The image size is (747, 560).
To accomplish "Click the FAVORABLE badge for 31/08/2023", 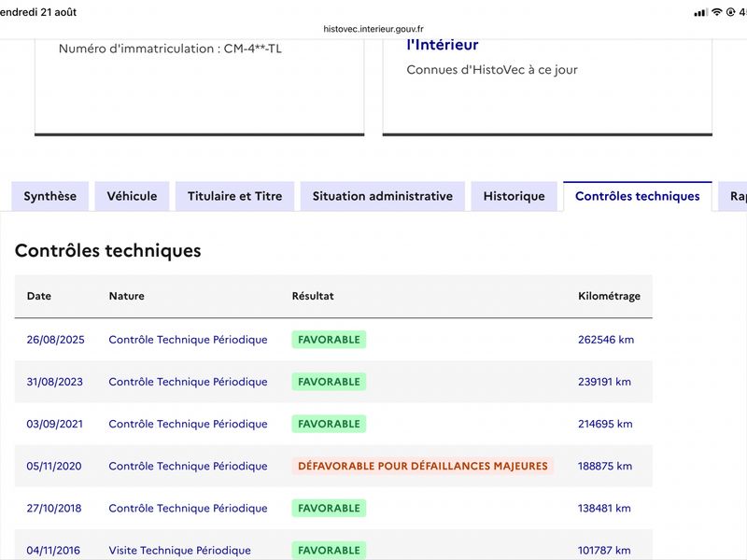I will 329,382.
